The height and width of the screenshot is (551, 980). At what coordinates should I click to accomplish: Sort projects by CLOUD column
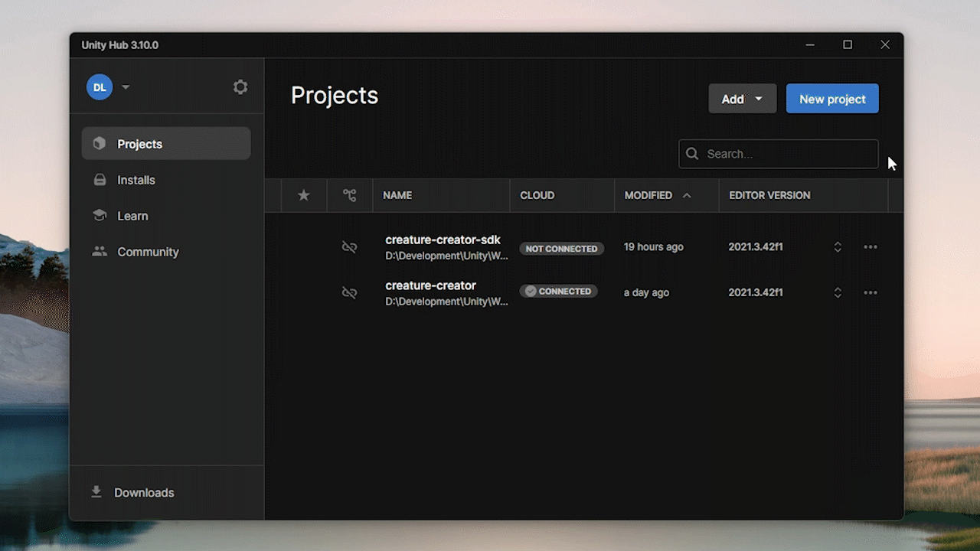[537, 195]
